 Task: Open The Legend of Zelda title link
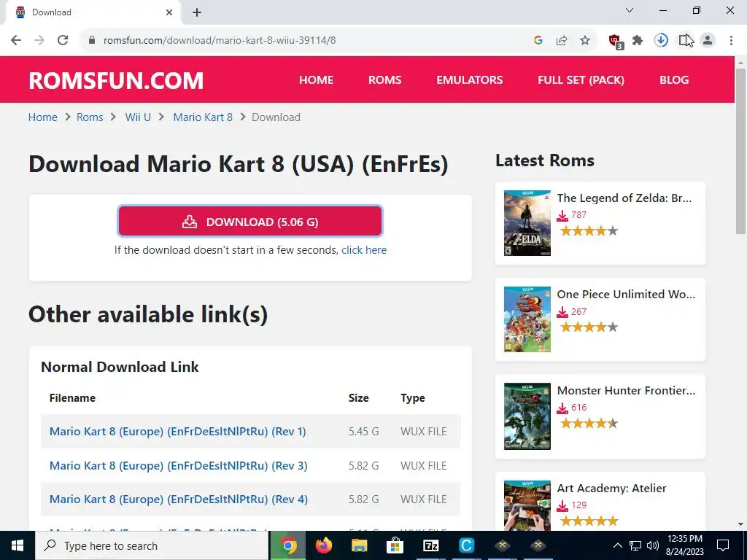click(624, 198)
